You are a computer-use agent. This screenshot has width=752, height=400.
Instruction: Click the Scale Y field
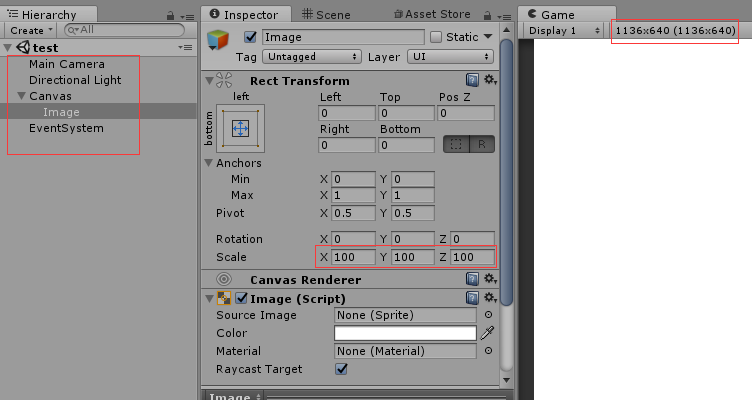pyautogui.click(x=413, y=257)
